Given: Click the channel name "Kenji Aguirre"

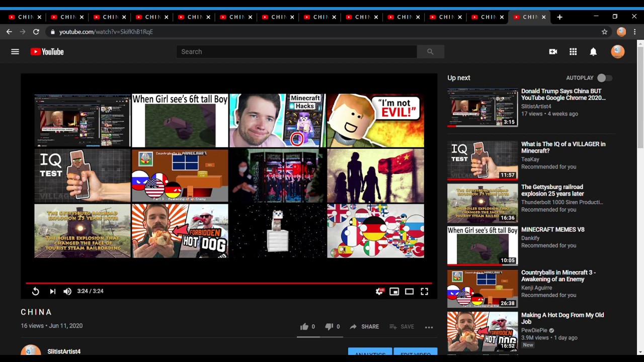Looking at the screenshot, I should [x=537, y=288].
